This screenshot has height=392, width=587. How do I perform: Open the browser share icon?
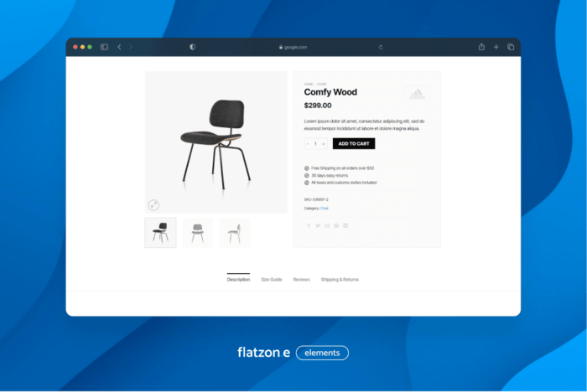[481, 47]
